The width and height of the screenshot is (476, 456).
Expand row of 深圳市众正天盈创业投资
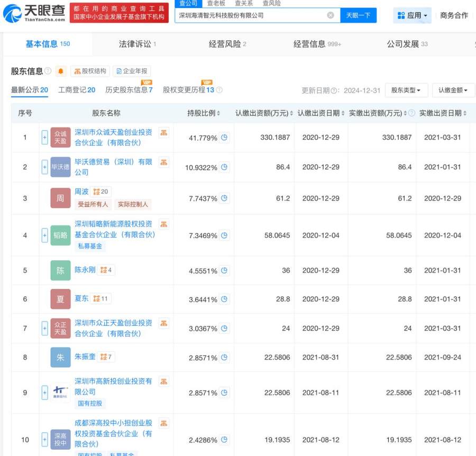[44, 328]
